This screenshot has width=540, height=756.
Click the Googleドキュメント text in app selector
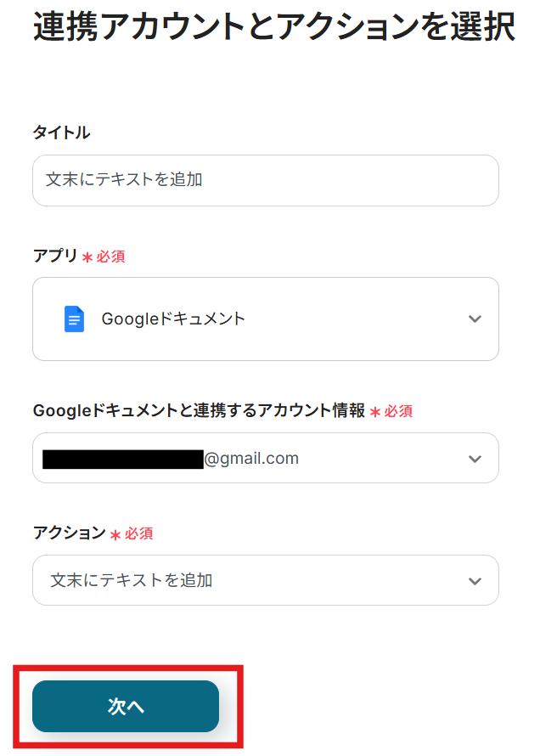[173, 319]
